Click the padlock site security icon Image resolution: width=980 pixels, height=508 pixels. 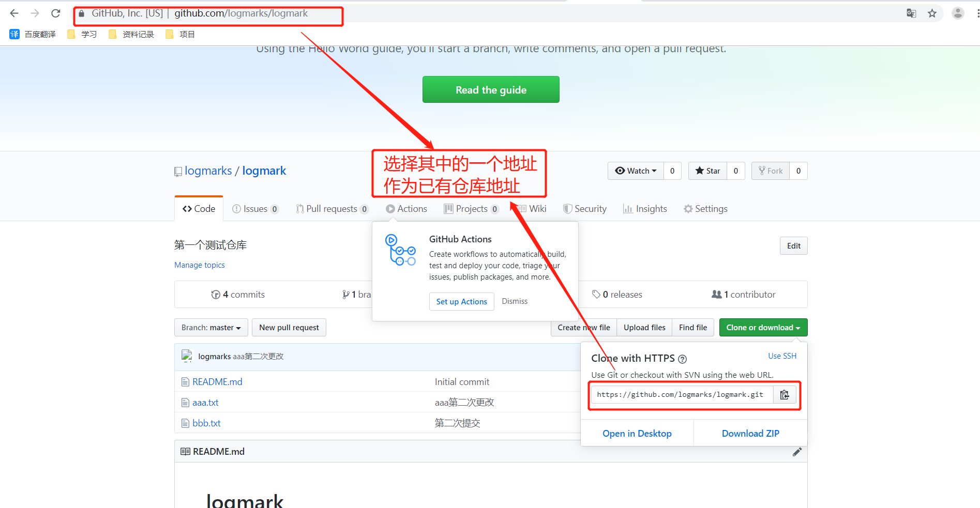pyautogui.click(x=81, y=13)
